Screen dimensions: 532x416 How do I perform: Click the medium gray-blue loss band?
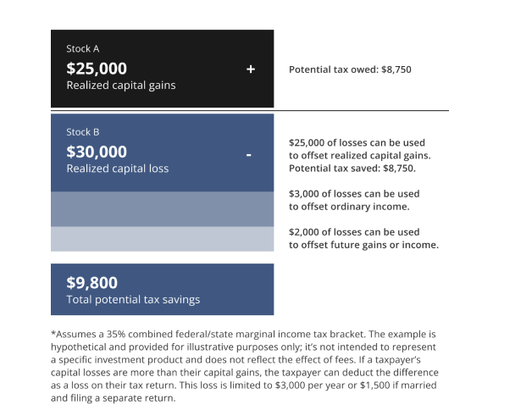163,209
